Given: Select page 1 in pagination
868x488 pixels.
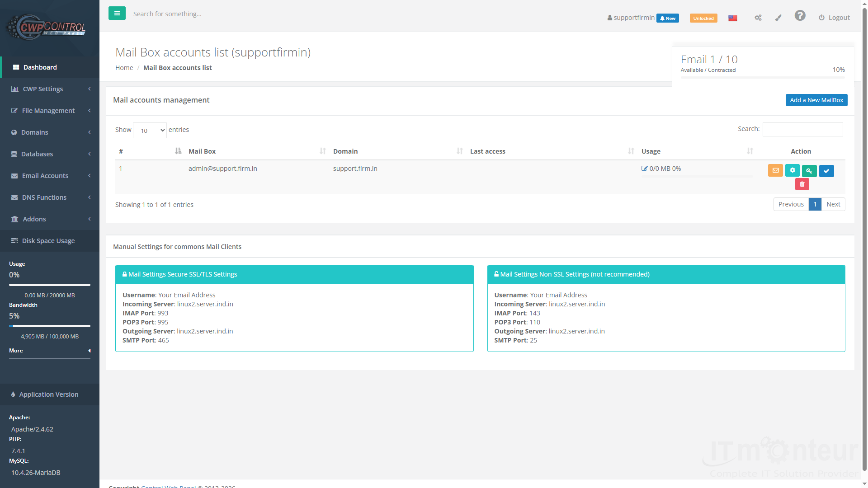Looking at the screenshot, I should pos(815,204).
